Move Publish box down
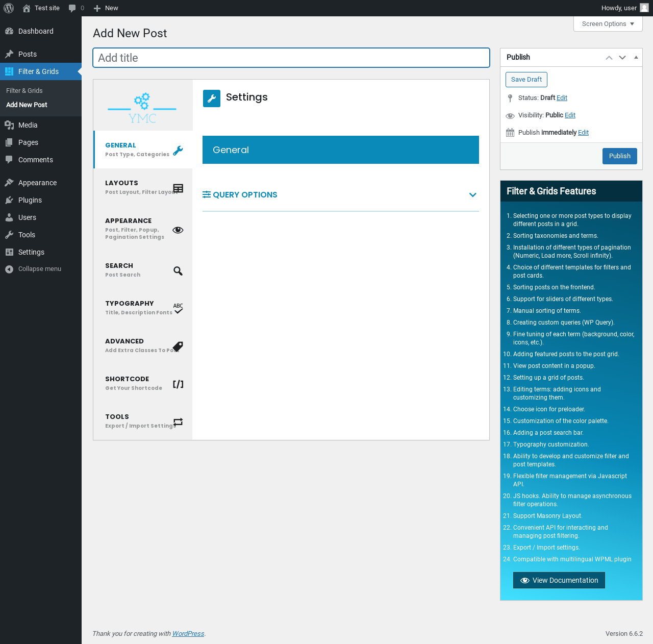 point(622,58)
